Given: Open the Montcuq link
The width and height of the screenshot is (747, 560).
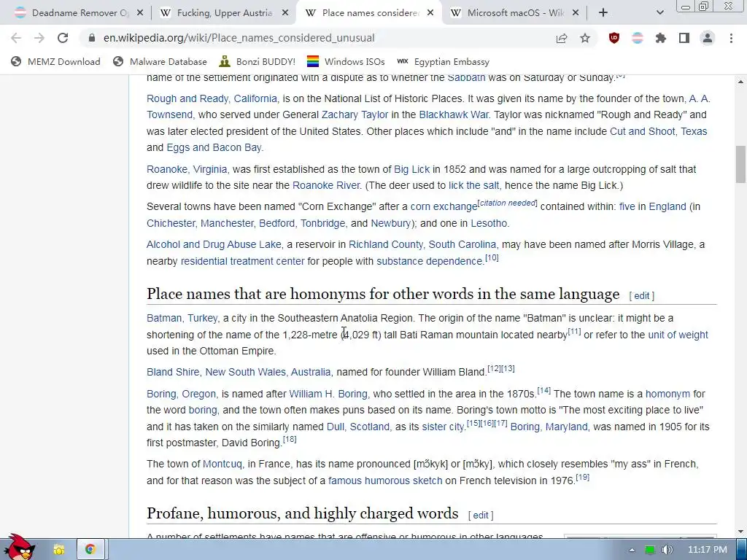Looking at the screenshot, I should 222,464.
